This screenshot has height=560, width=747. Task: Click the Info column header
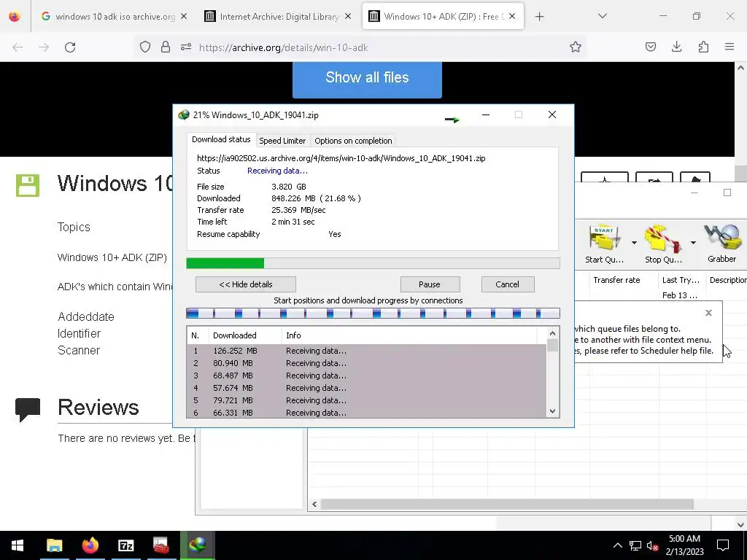(409, 335)
